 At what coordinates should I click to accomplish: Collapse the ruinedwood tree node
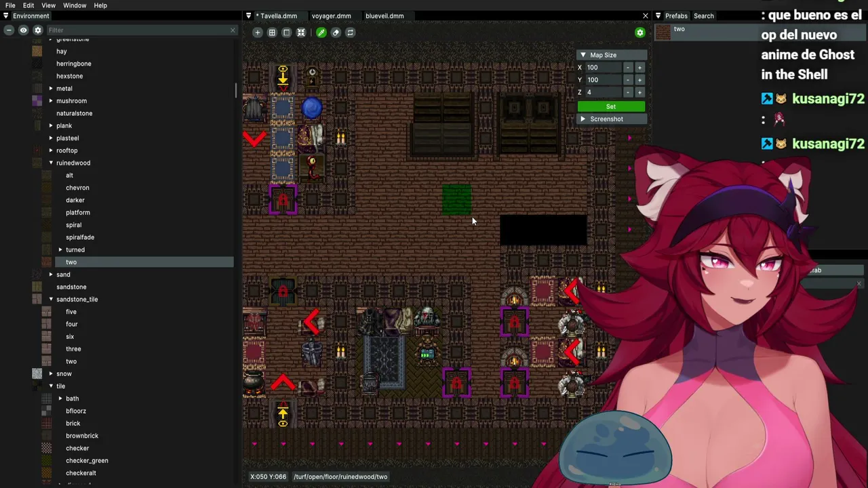[x=51, y=163]
